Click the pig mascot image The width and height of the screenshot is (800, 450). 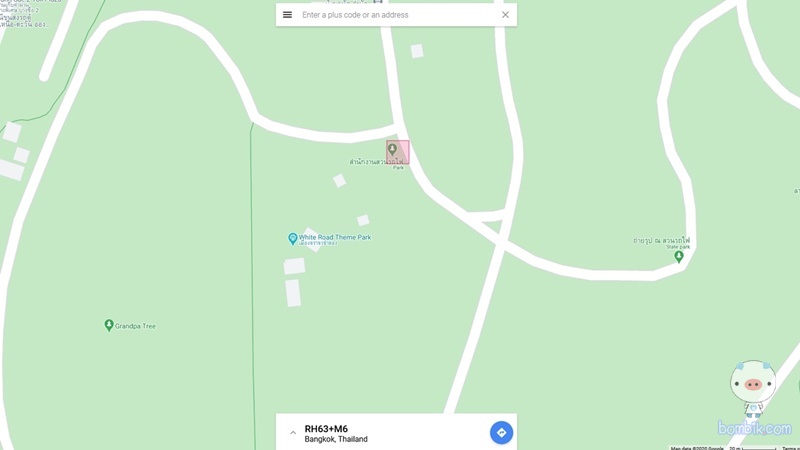pyautogui.click(x=753, y=388)
